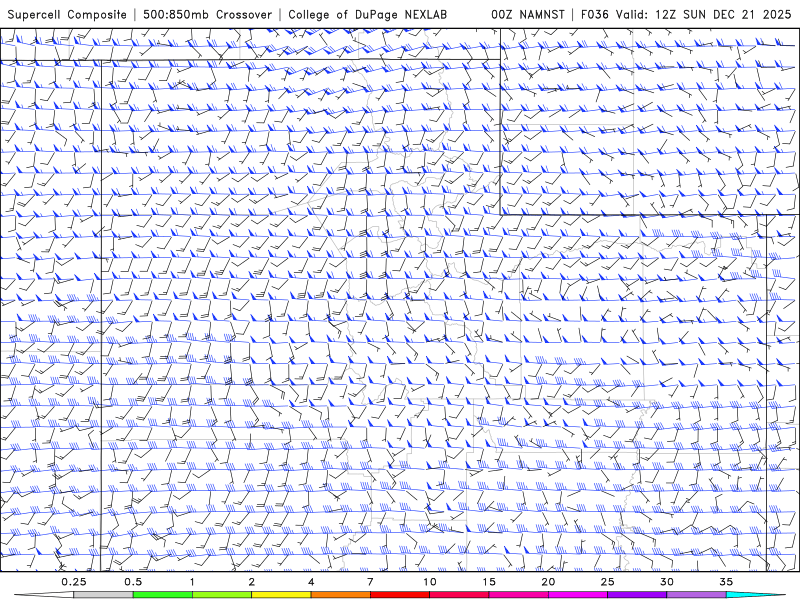The height and width of the screenshot is (600, 800).
Task: Click the 0.25 legend value
Action: [x=74, y=582]
